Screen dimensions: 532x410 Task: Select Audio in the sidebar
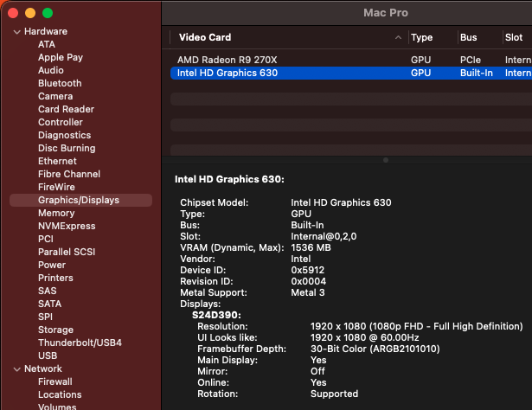(51, 70)
